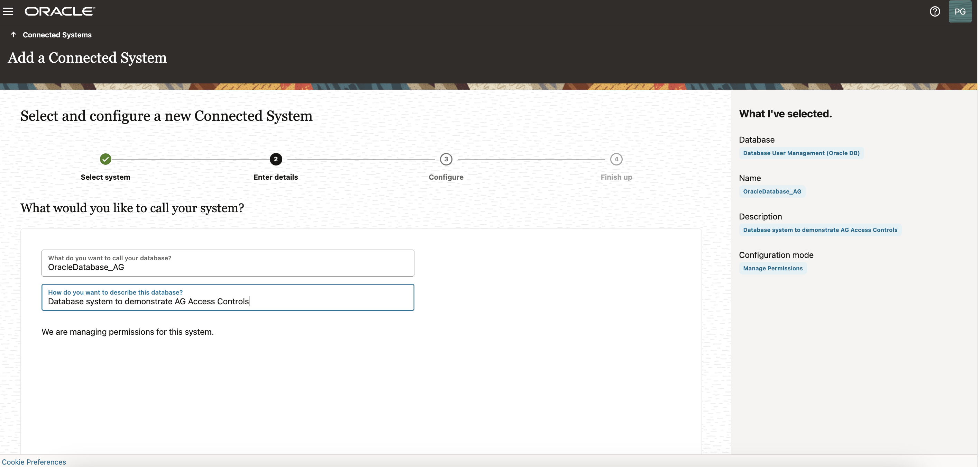Click the Configure step label
Screen dimensions: 980x467
[x=446, y=177]
